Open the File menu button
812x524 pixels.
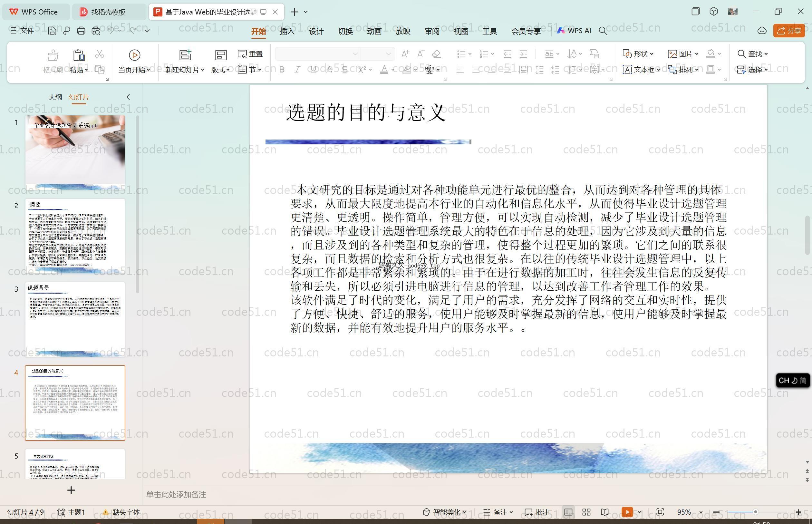point(23,31)
